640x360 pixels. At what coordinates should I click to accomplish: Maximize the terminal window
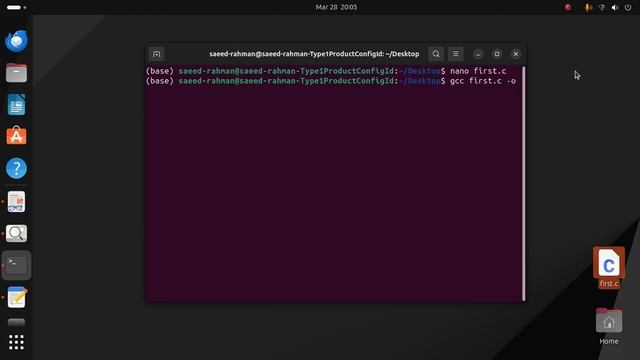[x=497, y=54]
